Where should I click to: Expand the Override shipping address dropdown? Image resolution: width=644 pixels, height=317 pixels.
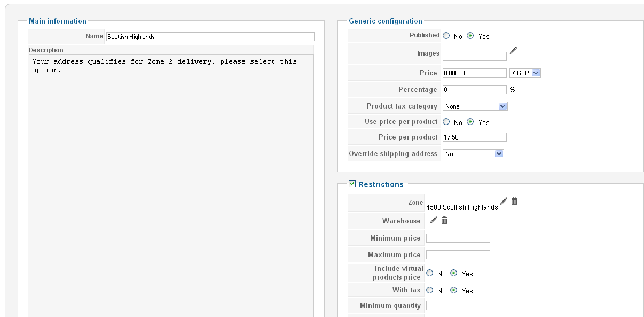pos(473,154)
